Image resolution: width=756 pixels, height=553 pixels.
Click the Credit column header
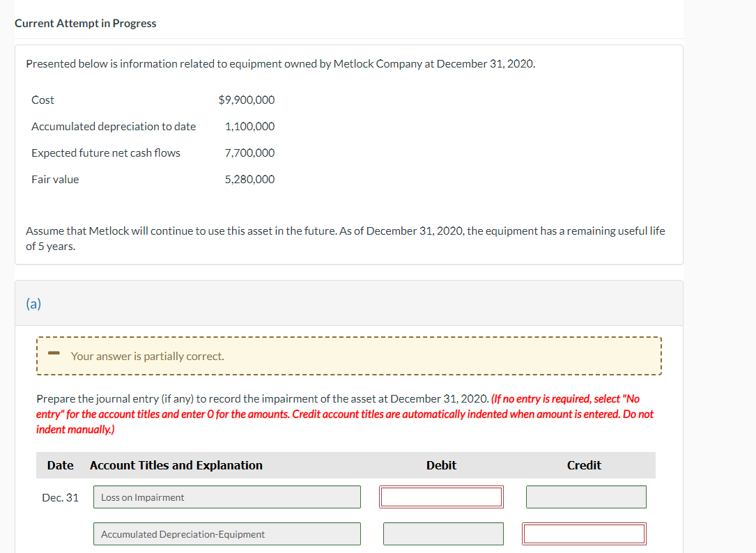(x=584, y=465)
